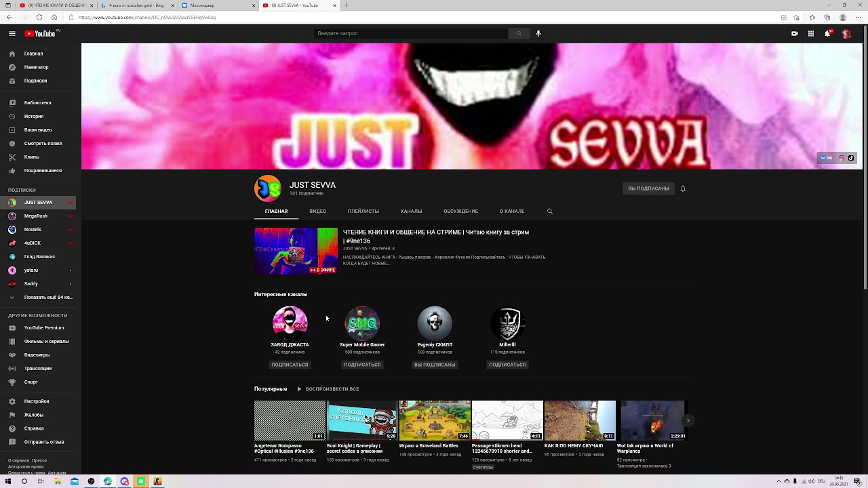
Task: Select the Главная channel tab
Action: pyautogui.click(x=276, y=211)
